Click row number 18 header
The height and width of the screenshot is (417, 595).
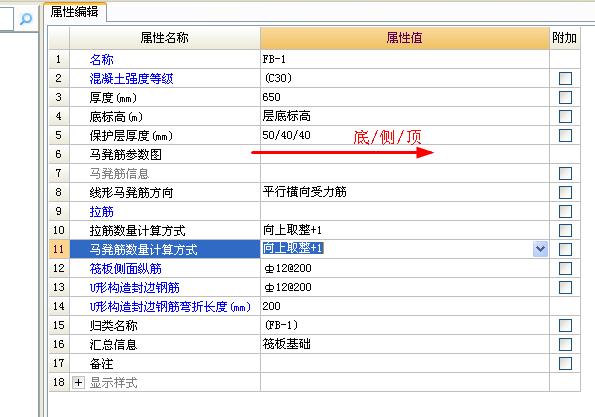point(59,382)
